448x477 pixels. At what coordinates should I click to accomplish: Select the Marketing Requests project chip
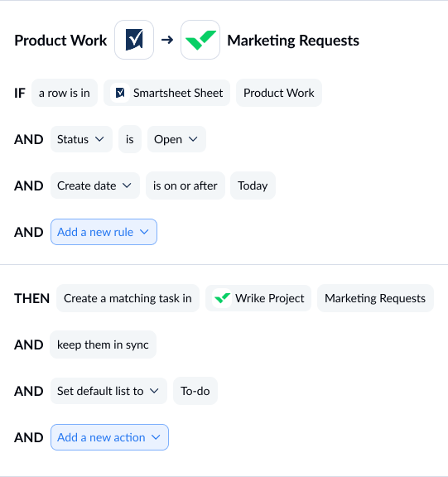pos(375,298)
